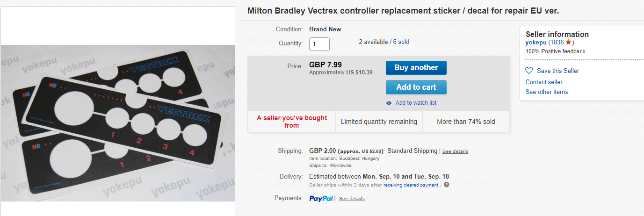Open See details link beside PayPal
The width and height of the screenshot is (644, 216).
(x=352, y=199)
